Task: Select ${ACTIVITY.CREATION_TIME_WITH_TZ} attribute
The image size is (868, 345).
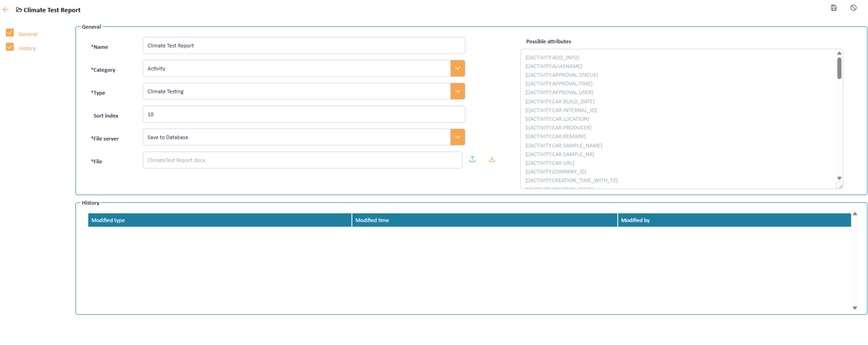Action: click(x=571, y=180)
